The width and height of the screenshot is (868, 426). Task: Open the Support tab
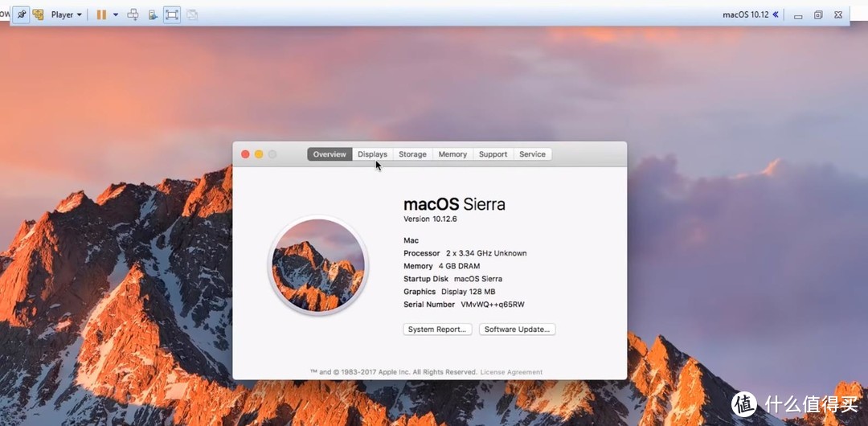tap(493, 154)
